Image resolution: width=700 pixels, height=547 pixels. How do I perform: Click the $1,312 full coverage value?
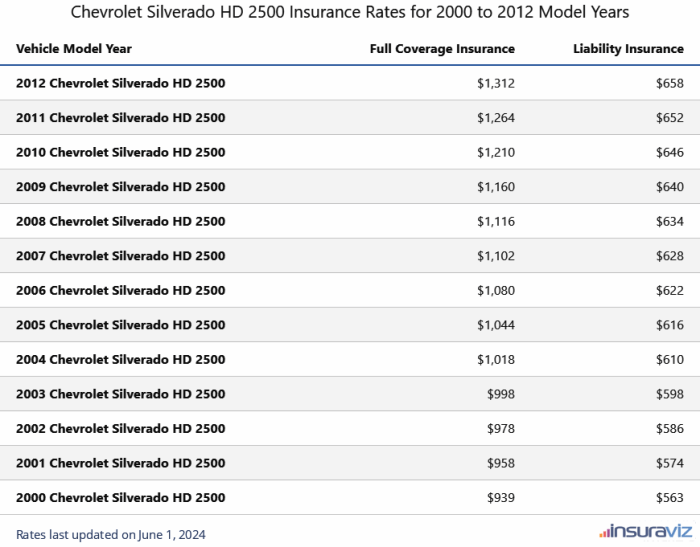pos(496,83)
